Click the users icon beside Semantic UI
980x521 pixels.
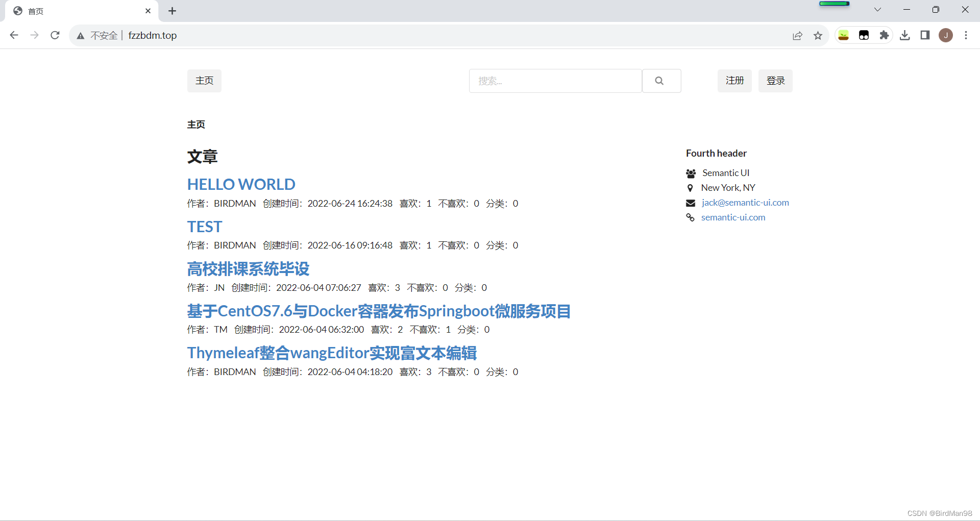click(692, 173)
